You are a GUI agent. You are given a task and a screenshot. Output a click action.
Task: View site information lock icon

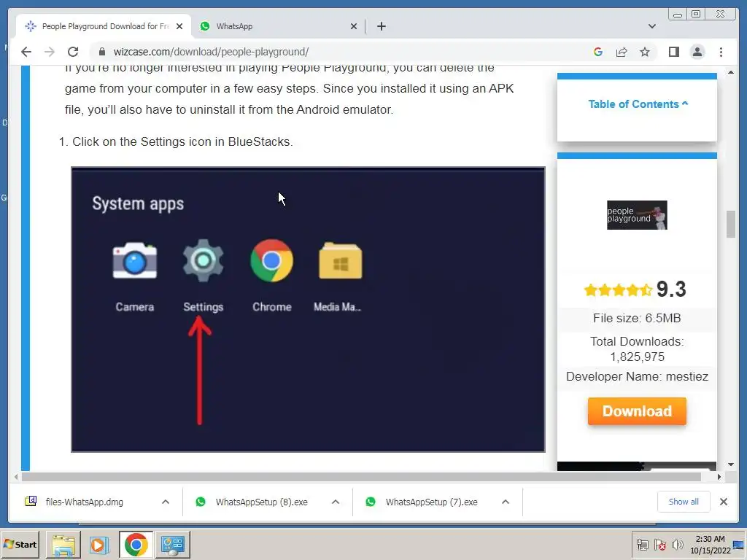(x=101, y=52)
